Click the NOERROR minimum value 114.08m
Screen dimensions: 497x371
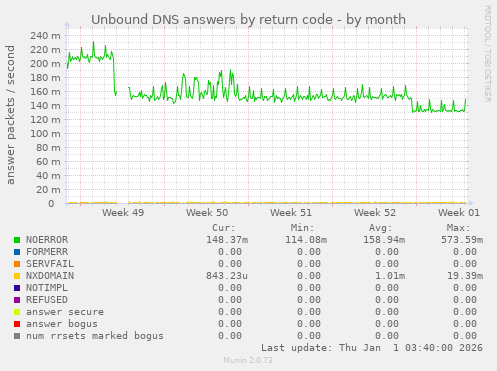[306, 240]
